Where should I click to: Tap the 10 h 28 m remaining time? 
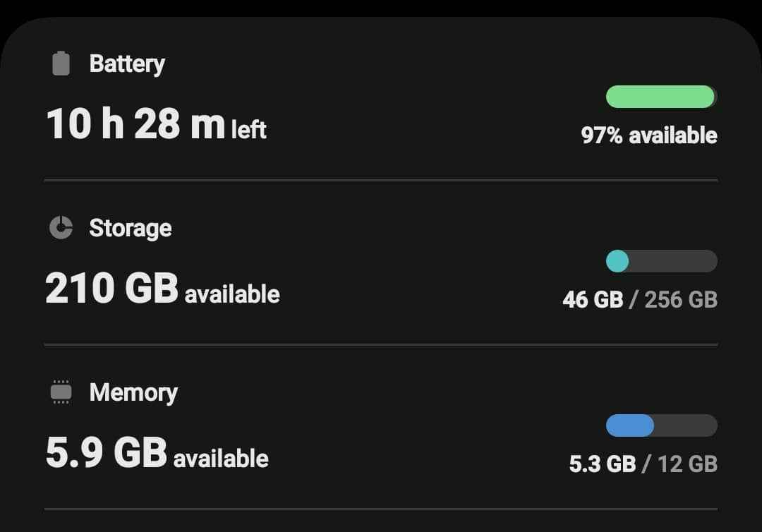(135, 124)
